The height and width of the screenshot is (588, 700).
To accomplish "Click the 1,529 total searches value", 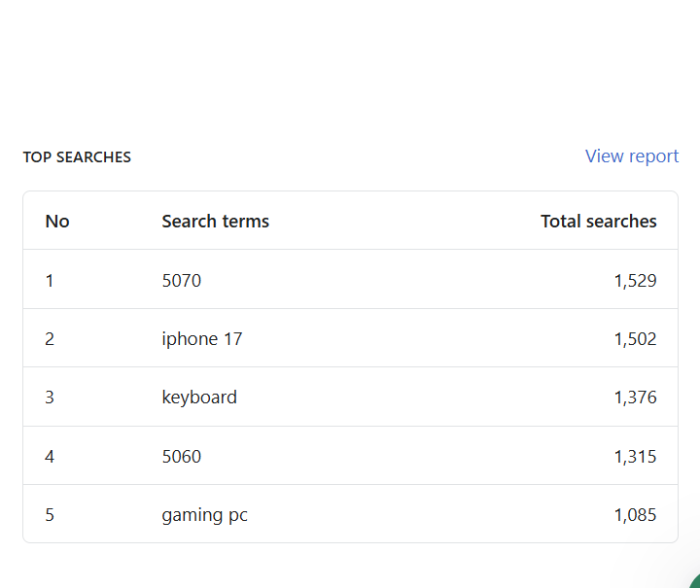I will tap(635, 281).
